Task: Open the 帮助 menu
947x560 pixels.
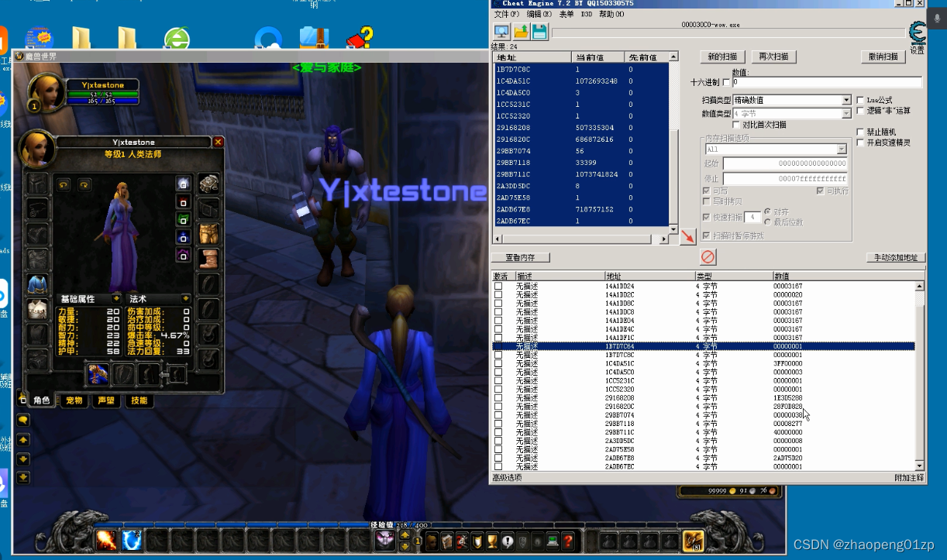Action: [611, 14]
